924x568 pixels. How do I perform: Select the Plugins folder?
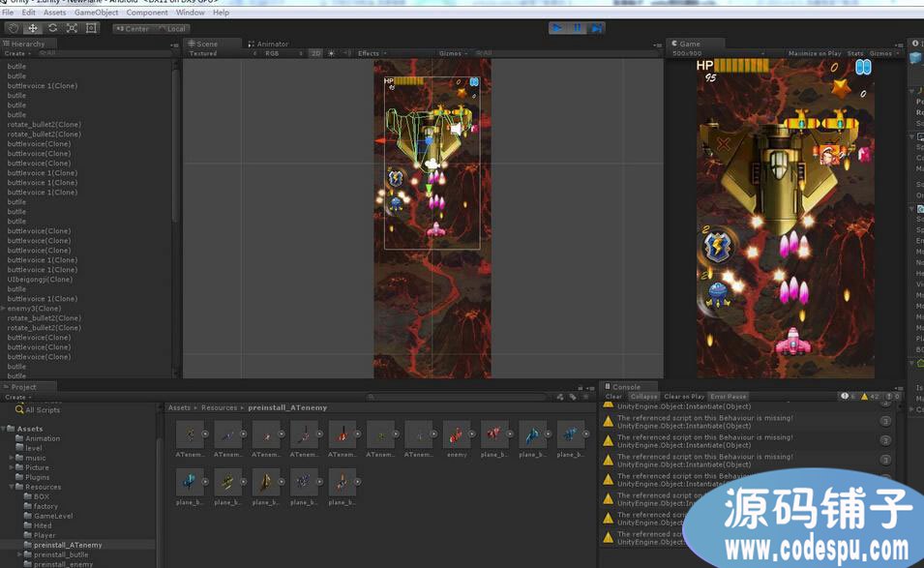pyautogui.click(x=37, y=477)
